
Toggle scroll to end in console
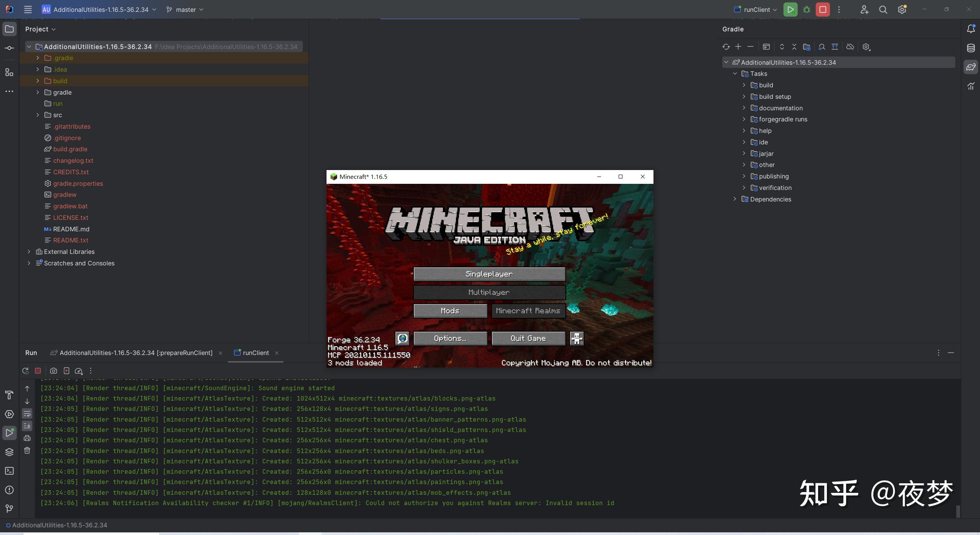tap(27, 426)
